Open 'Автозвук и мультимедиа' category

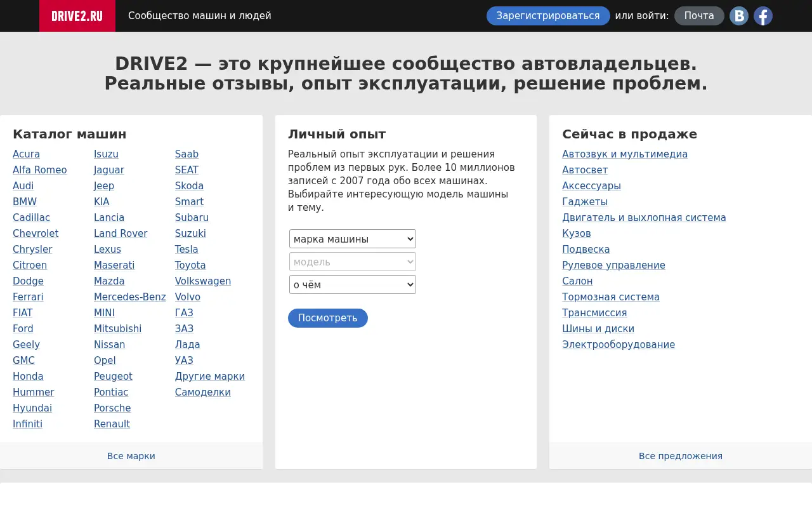pos(625,154)
